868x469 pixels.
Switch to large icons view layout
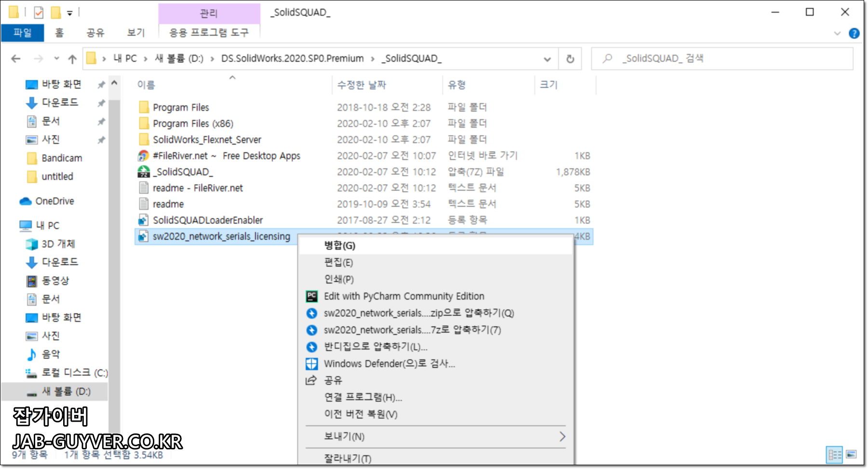click(x=851, y=454)
